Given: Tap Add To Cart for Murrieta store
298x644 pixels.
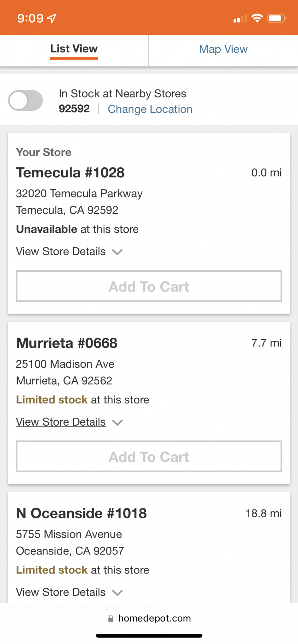Looking at the screenshot, I should [149, 457].
